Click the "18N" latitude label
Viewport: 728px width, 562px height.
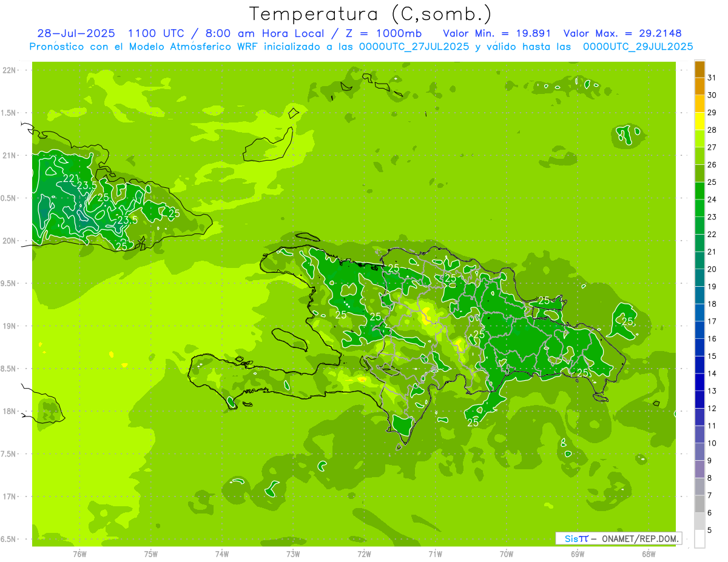[9, 411]
